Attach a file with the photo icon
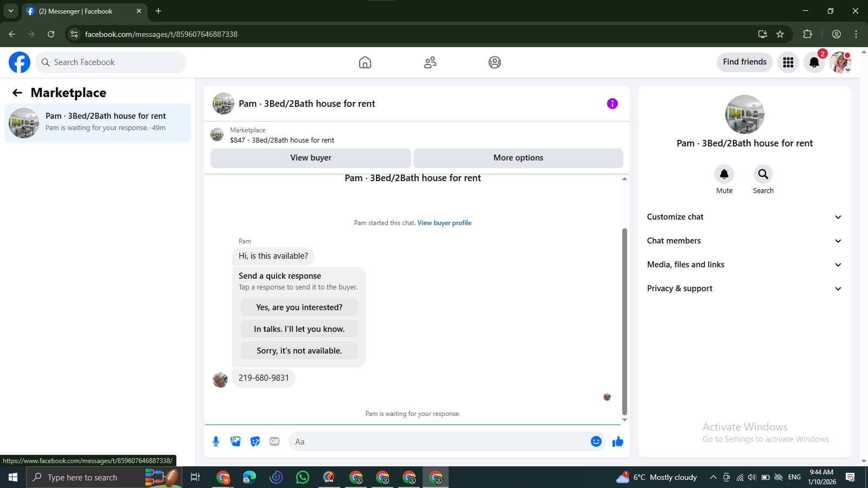 235,441
